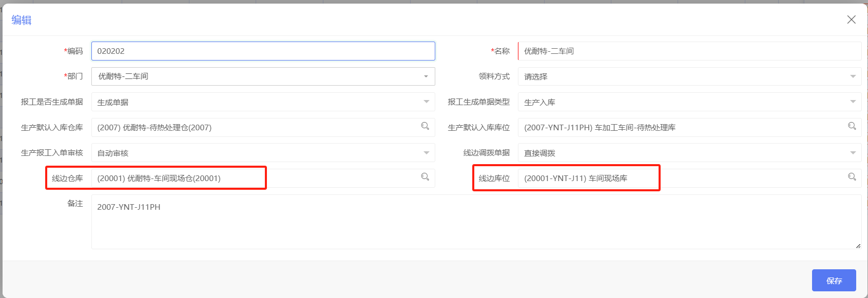Viewport: 868px width, 298px height.
Task: Click the 生产默认入库仓库 value field
Action: [263, 128]
